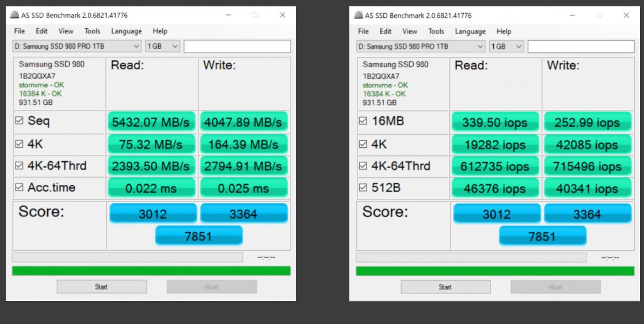The height and width of the screenshot is (324, 644).
Task: Open Edit menu in right window
Action: [x=386, y=31]
